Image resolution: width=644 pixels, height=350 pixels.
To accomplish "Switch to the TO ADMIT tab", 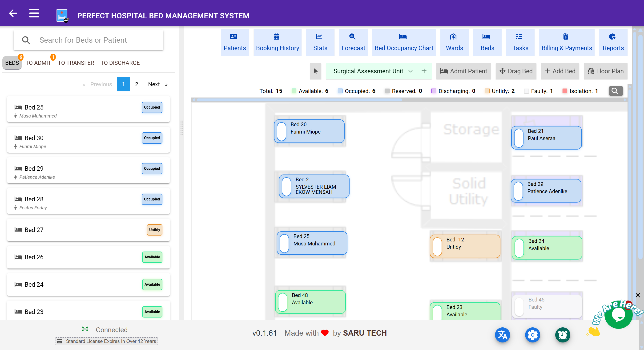I will [x=38, y=63].
